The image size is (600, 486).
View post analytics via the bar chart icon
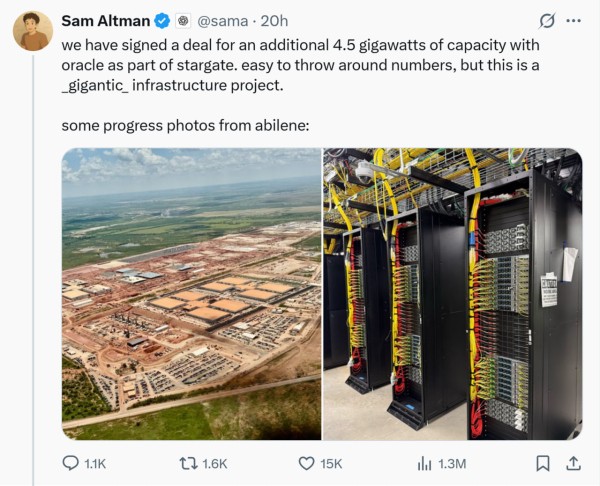pos(423,463)
